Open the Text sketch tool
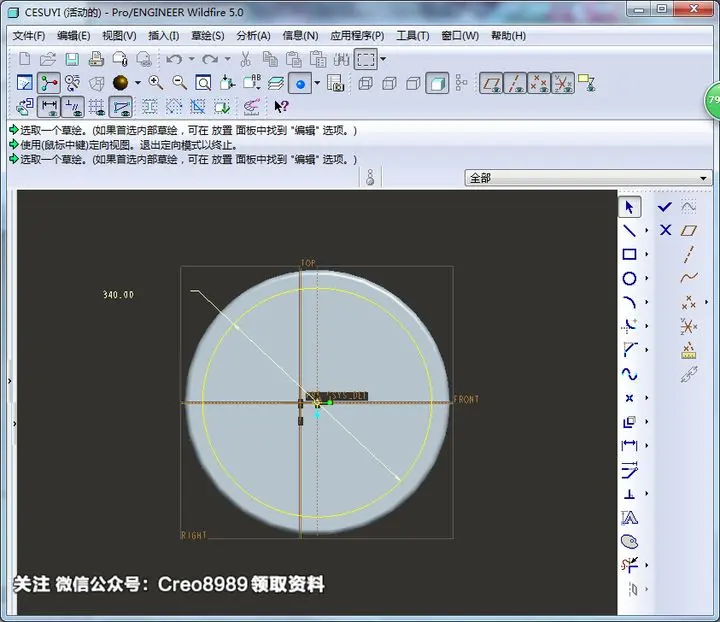 tap(629, 517)
